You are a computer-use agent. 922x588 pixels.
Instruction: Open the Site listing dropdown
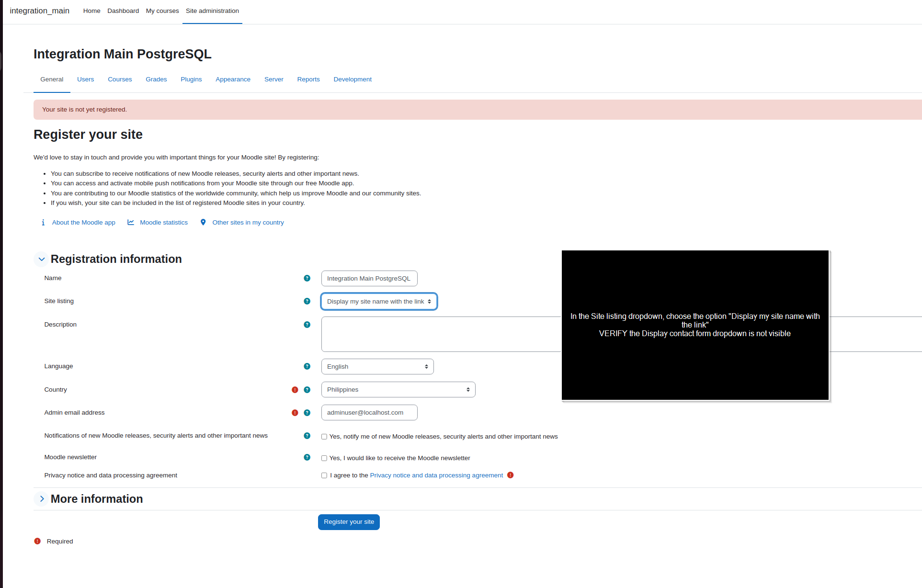tap(379, 302)
